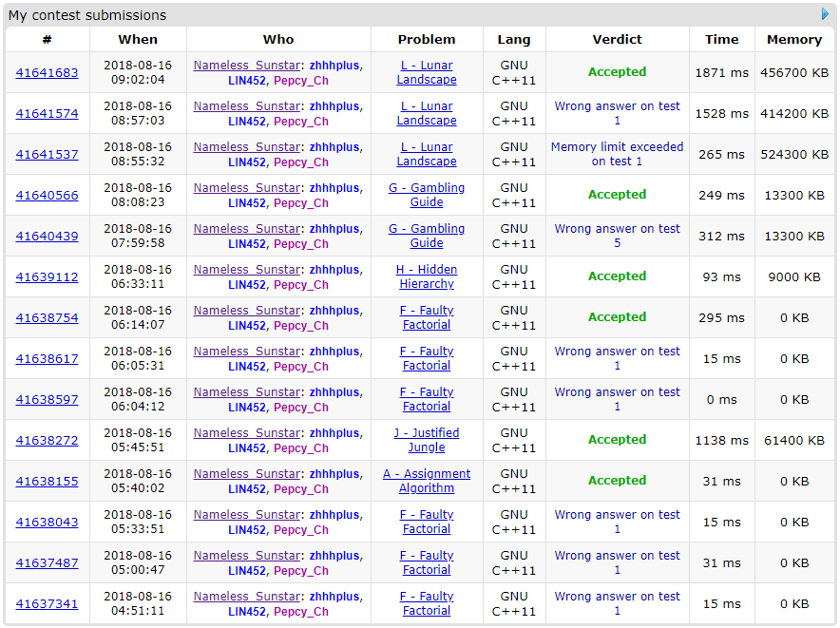The height and width of the screenshot is (628, 840).
Task: Open submission 41638597
Action: pos(47,400)
